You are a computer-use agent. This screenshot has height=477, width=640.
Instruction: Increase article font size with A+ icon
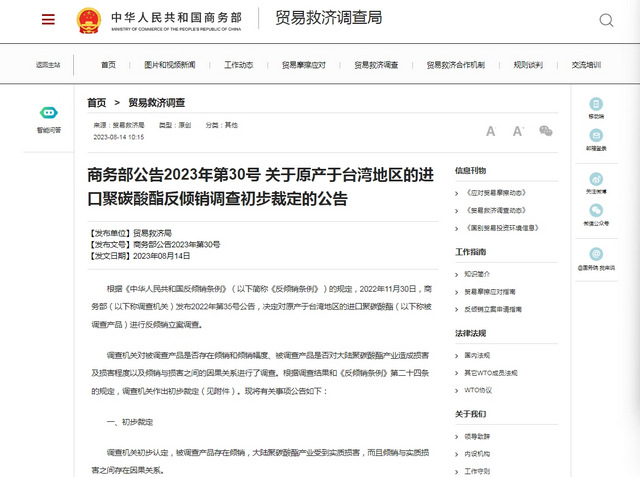tap(518, 131)
